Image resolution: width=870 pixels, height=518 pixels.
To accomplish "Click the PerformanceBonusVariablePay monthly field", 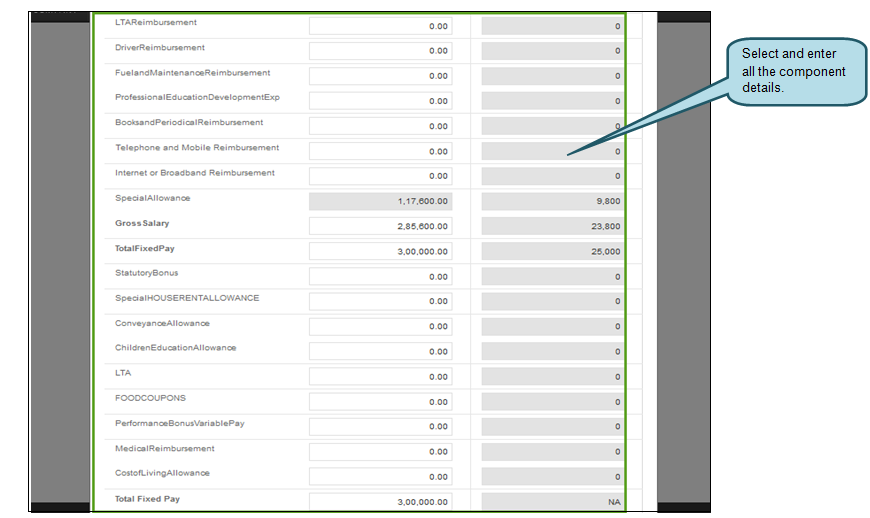I will point(553,426).
